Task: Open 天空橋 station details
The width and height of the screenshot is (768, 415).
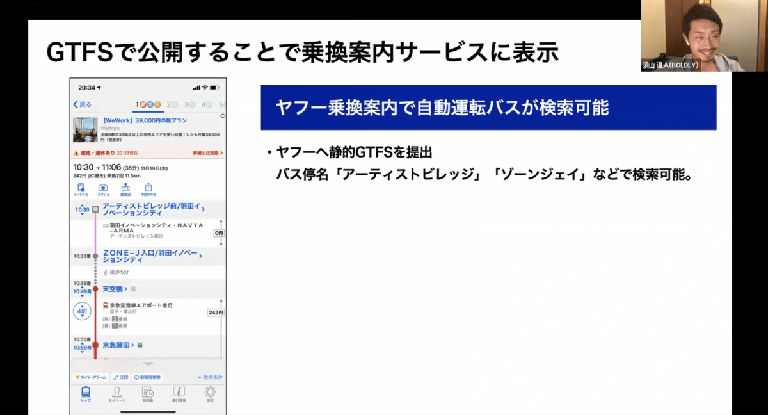Action: pos(114,289)
